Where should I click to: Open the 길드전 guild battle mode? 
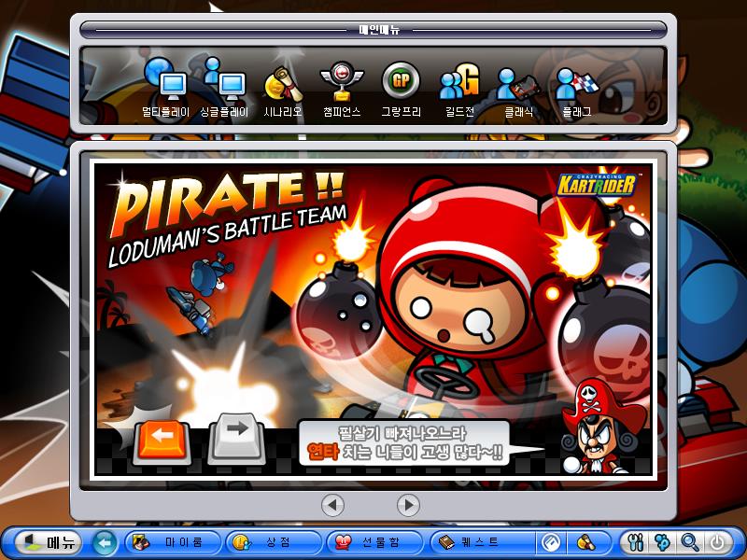(458, 91)
